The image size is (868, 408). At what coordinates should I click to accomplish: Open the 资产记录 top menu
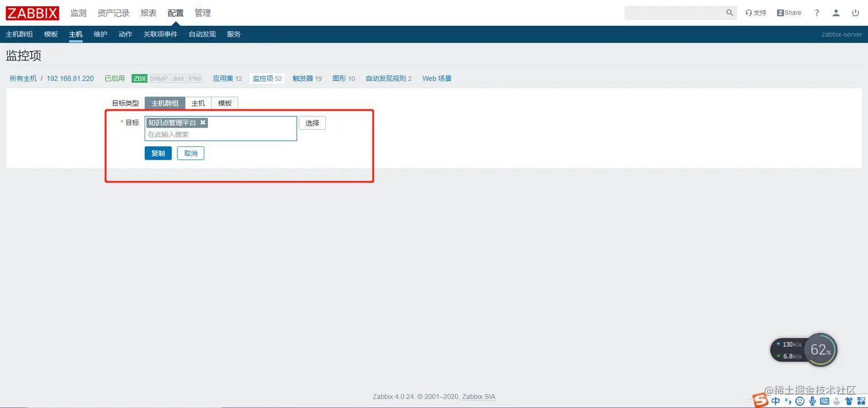pyautogui.click(x=114, y=13)
